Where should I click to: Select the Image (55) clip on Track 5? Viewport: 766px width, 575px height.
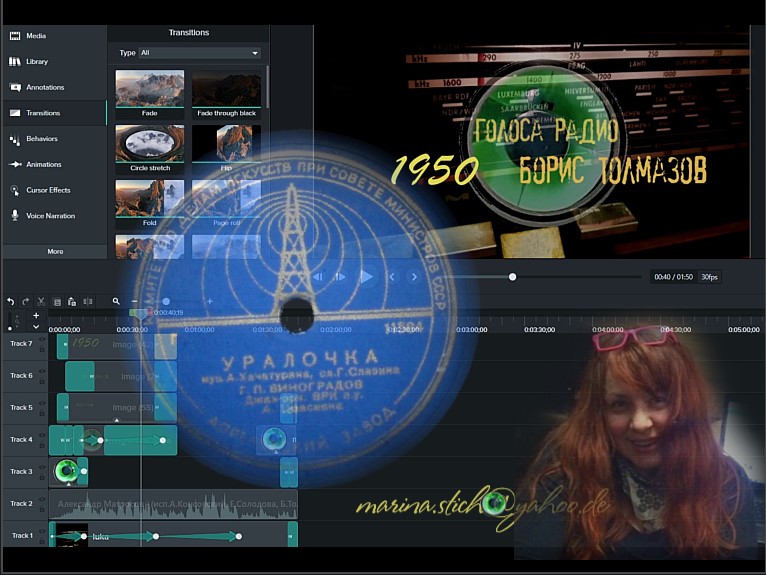point(117,407)
